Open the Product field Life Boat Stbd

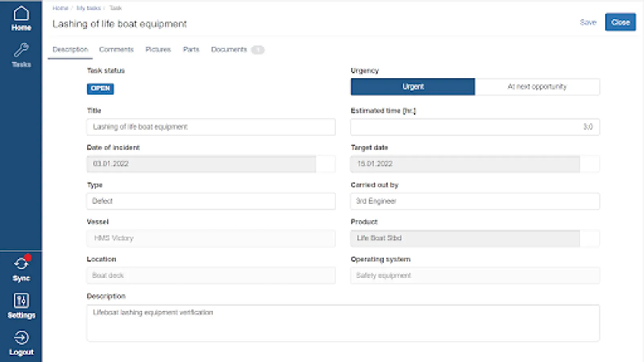[x=465, y=238]
